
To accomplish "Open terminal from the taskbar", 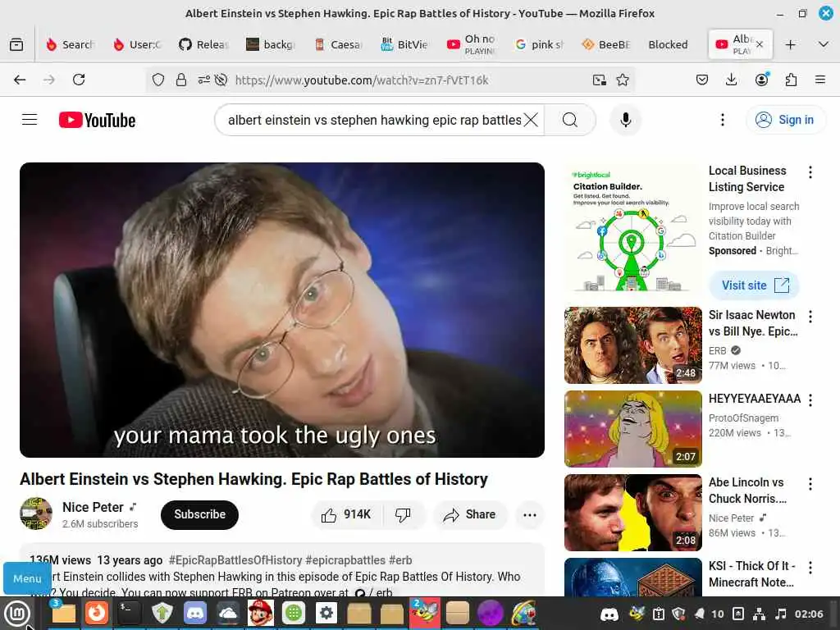I will 129,613.
